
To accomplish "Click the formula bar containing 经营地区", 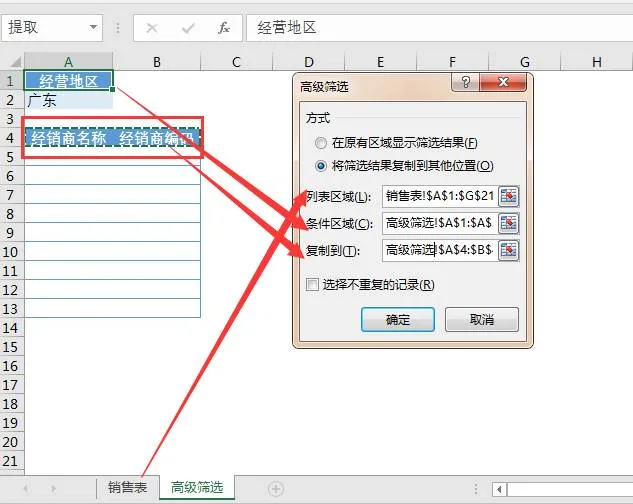I will pyautogui.click(x=439, y=28).
